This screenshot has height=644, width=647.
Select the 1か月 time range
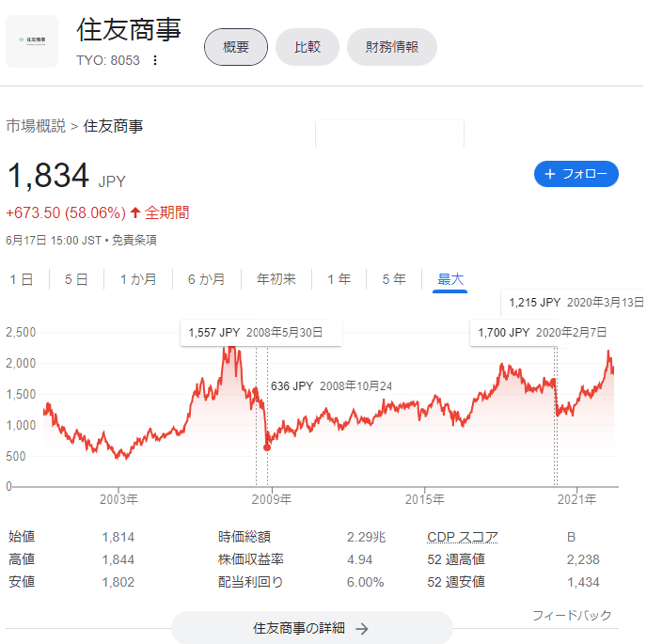click(138, 279)
